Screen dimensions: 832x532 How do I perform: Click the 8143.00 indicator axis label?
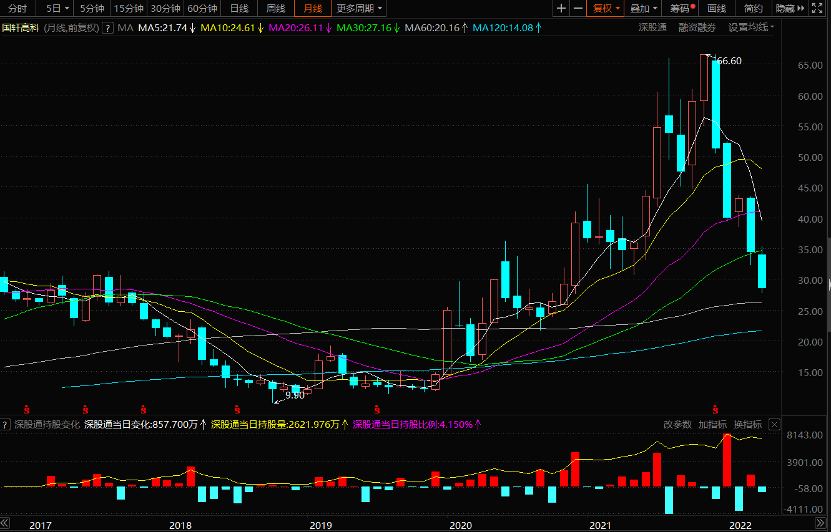pyautogui.click(x=804, y=435)
